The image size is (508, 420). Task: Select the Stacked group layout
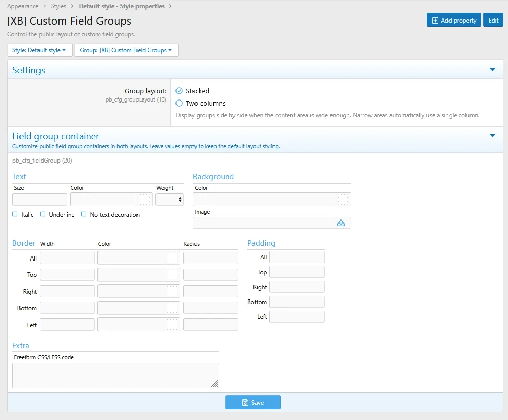[x=179, y=91]
